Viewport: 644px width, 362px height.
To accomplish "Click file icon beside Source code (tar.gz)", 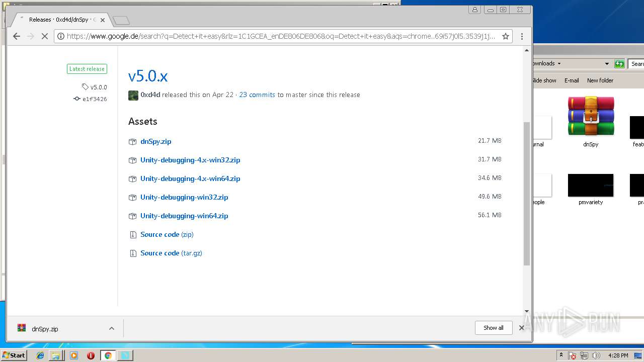I will coord(133,253).
